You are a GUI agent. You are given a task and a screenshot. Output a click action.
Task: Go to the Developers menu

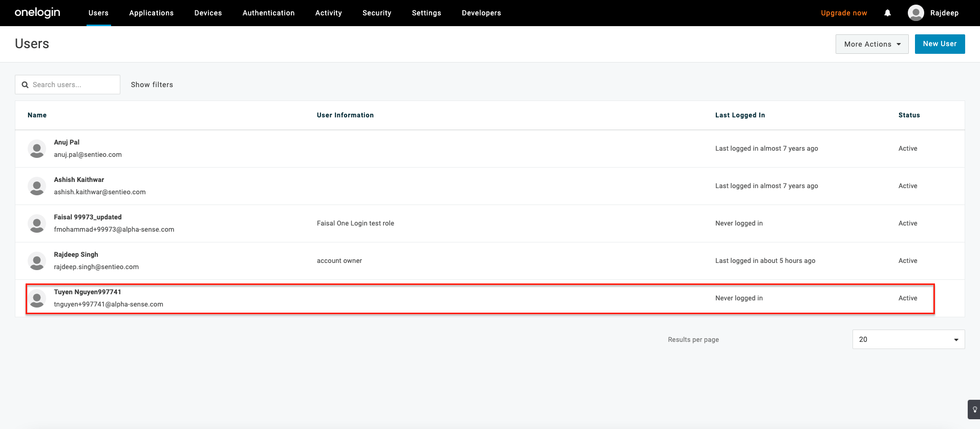click(x=481, y=13)
